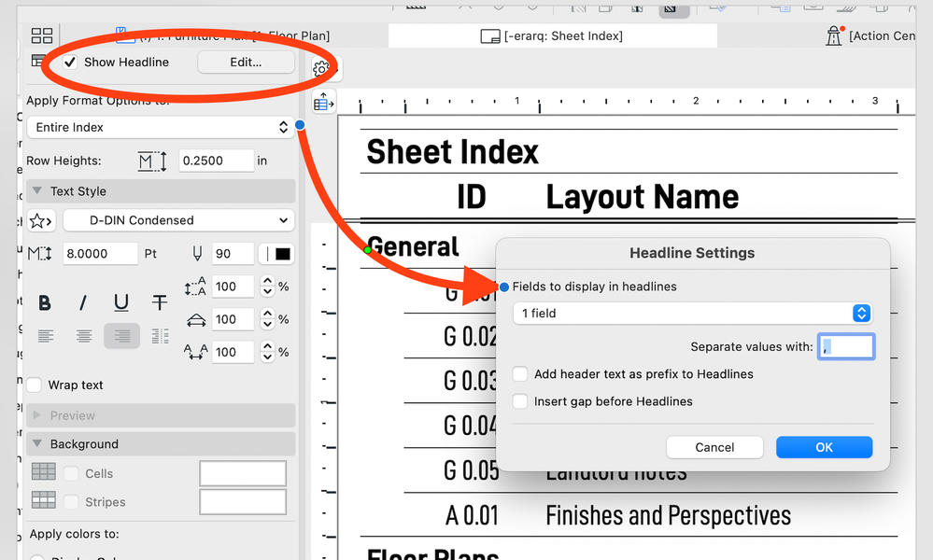This screenshot has width=933, height=560.
Task: Switch to the Floor Plan tab
Action: click(x=223, y=36)
